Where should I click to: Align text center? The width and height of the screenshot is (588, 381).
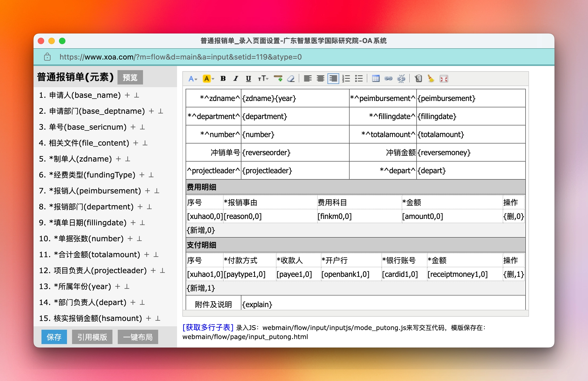click(321, 79)
